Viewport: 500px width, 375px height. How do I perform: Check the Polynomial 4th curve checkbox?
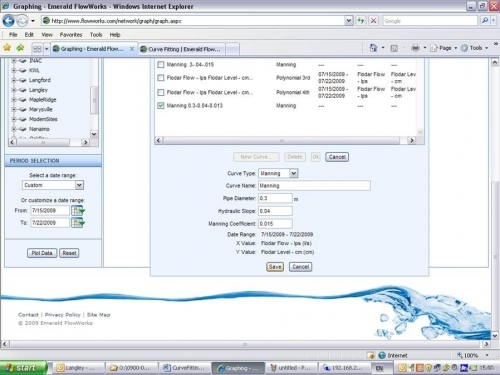(x=161, y=92)
